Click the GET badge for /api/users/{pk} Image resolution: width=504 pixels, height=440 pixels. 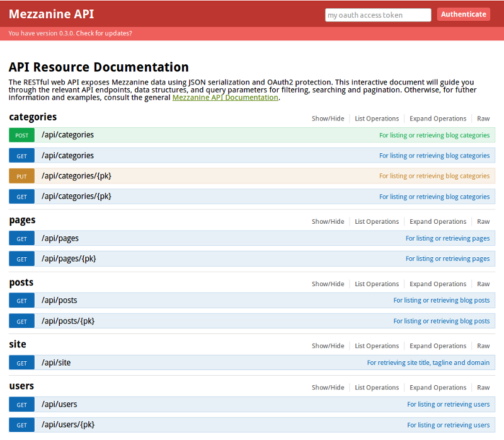click(21, 426)
